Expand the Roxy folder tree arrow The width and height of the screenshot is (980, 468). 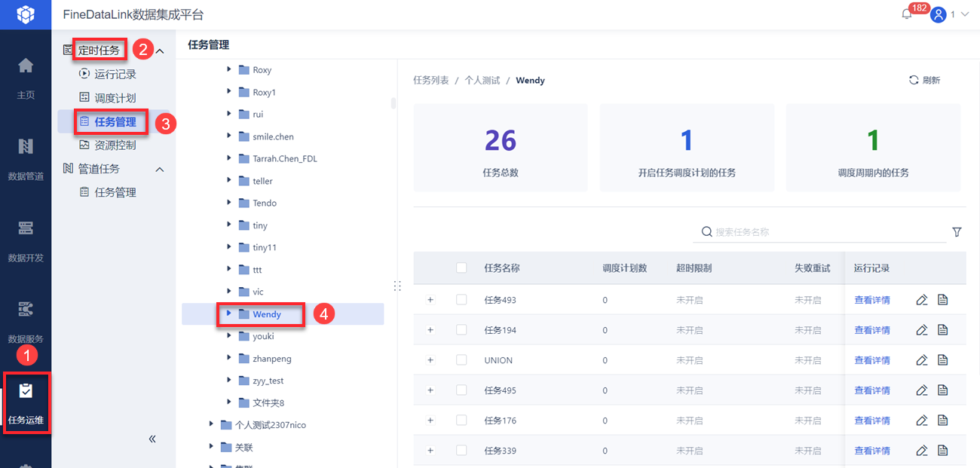[229, 69]
